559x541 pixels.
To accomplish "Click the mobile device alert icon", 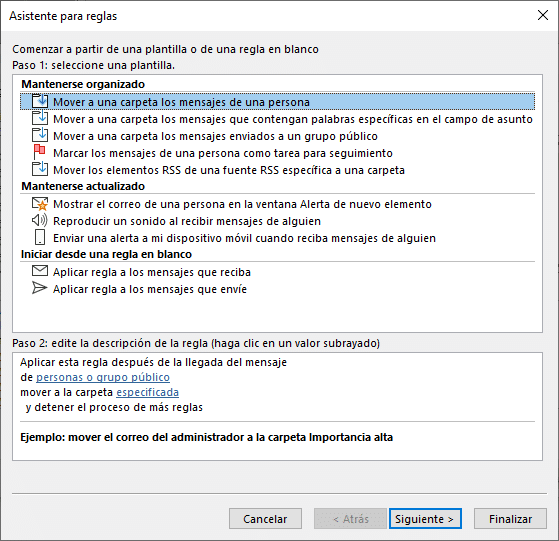I will (x=40, y=237).
